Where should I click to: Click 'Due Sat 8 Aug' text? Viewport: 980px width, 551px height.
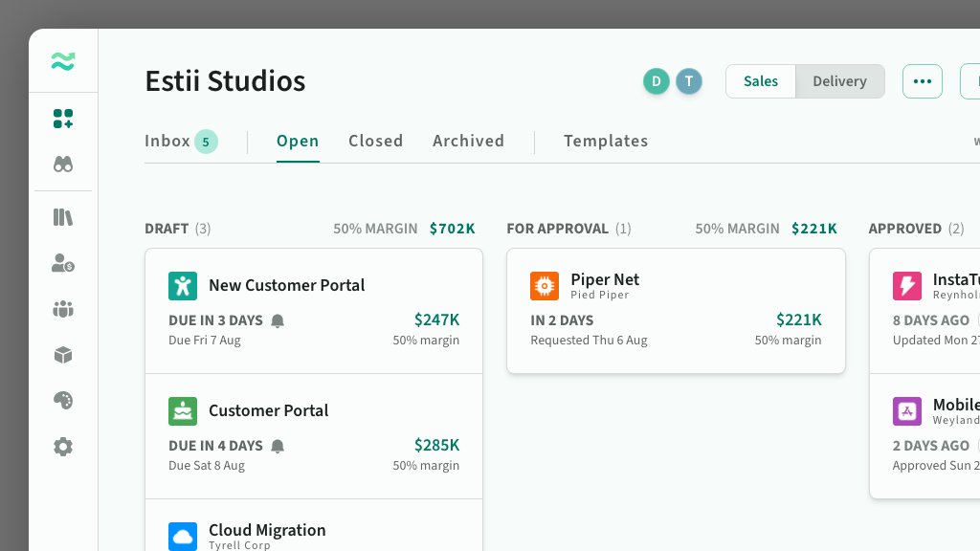pos(207,466)
